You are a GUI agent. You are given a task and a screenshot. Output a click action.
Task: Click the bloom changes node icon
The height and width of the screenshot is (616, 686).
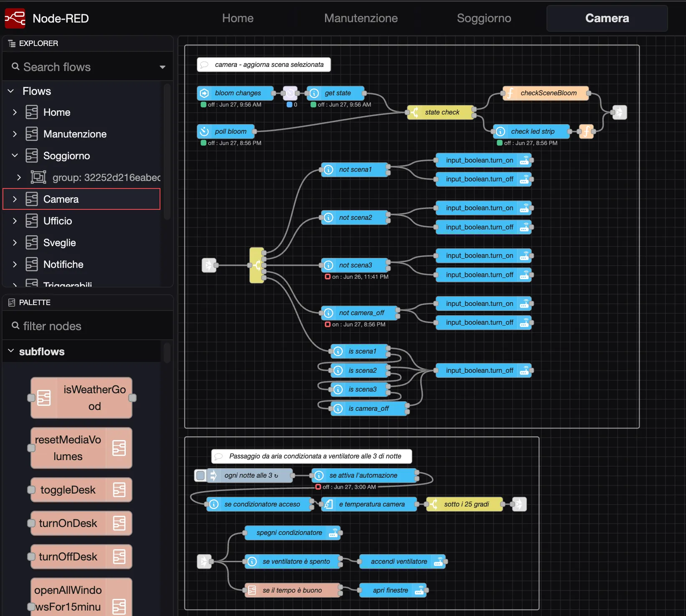point(204,93)
